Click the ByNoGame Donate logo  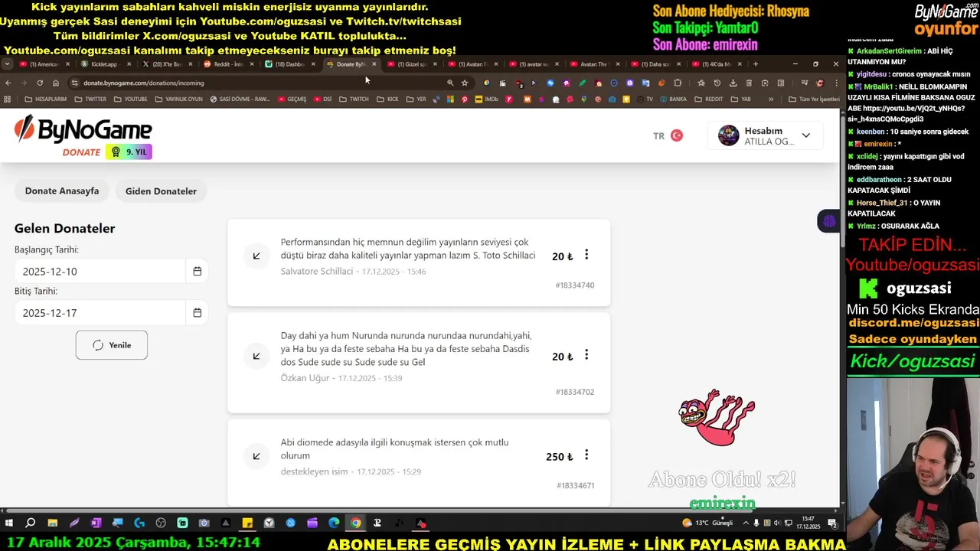click(83, 136)
